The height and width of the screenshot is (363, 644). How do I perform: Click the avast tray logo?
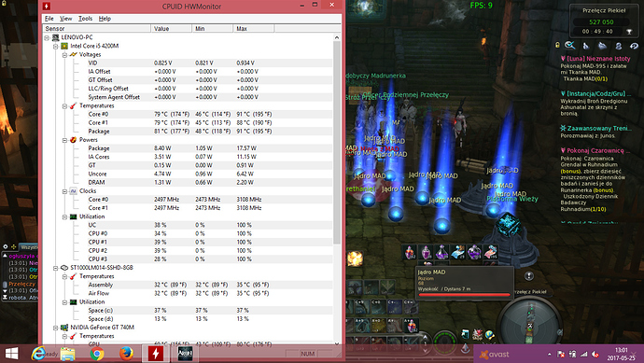tap(495, 355)
